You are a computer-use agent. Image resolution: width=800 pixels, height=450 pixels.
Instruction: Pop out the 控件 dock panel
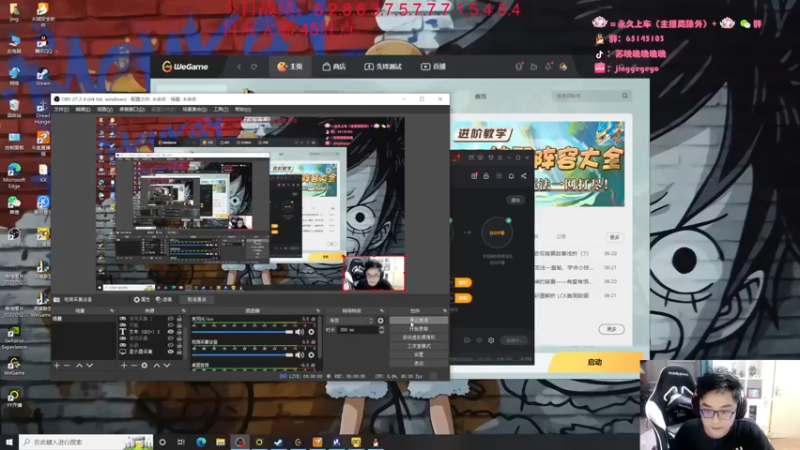pyautogui.click(x=444, y=311)
